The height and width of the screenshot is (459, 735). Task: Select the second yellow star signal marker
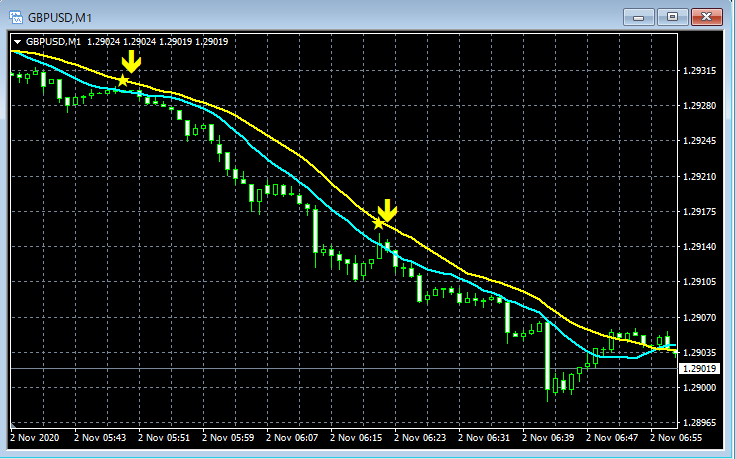(378, 224)
